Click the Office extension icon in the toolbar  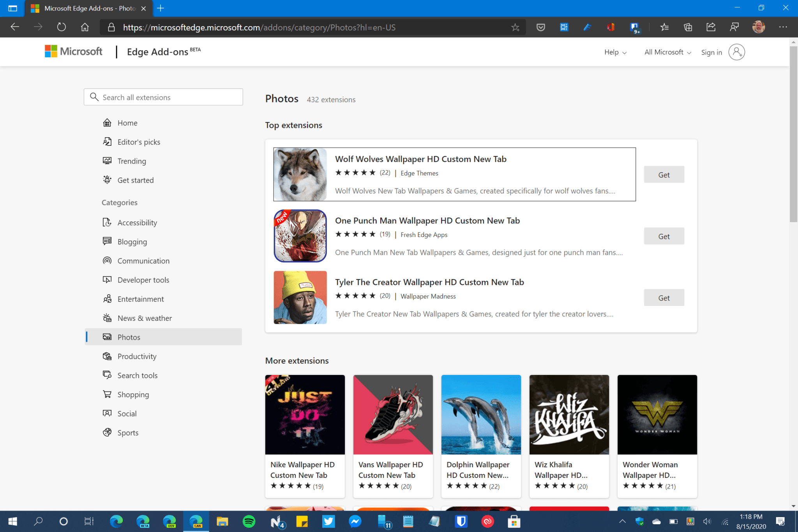611,27
